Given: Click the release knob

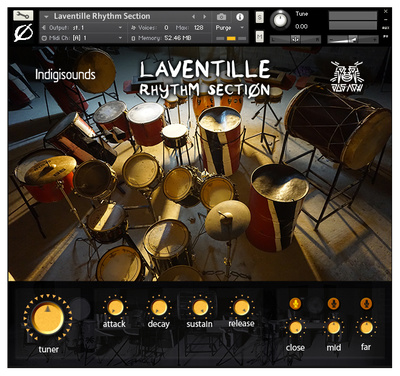Looking at the screenshot, I should click(x=241, y=307).
